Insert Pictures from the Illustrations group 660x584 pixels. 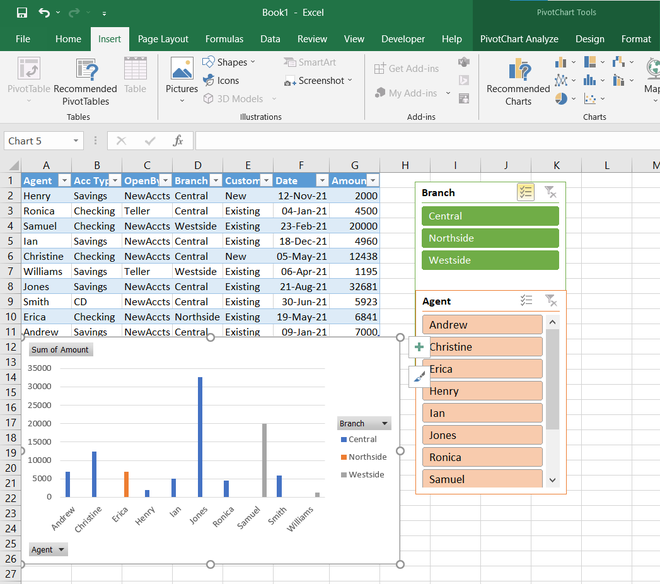[181, 76]
